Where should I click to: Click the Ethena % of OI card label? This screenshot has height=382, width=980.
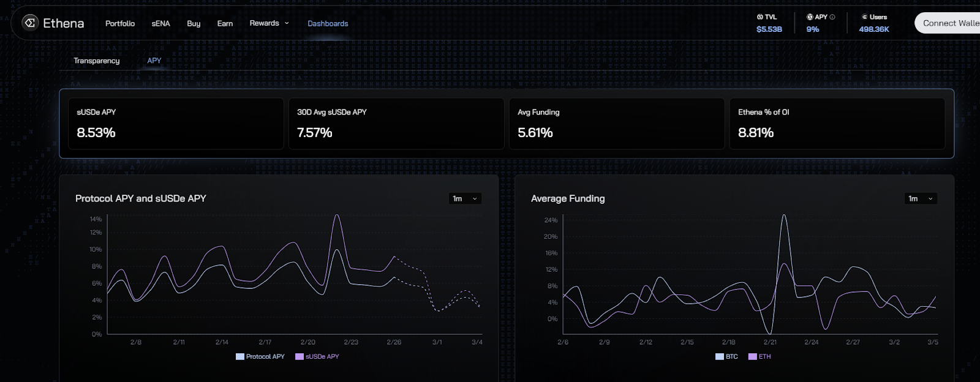pyautogui.click(x=764, y=112)
